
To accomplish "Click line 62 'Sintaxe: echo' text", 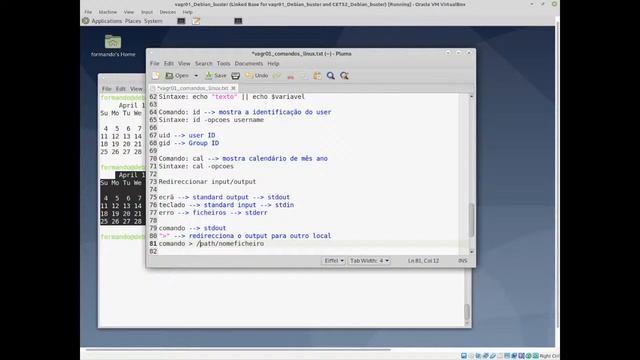I will click(183, 97).
